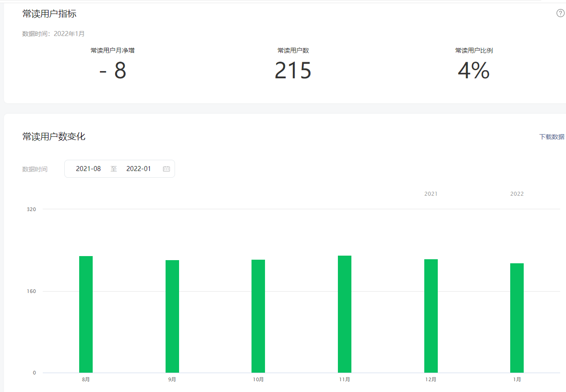Click the 常读用户月净增 value - 8
Viewport: 566px width, 392px height.
pos(112,71)
